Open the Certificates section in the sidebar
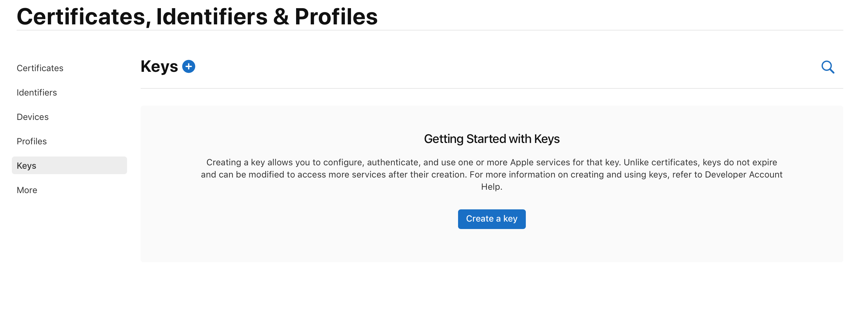This screenshot has width=868, height=311. click(40, 68)
